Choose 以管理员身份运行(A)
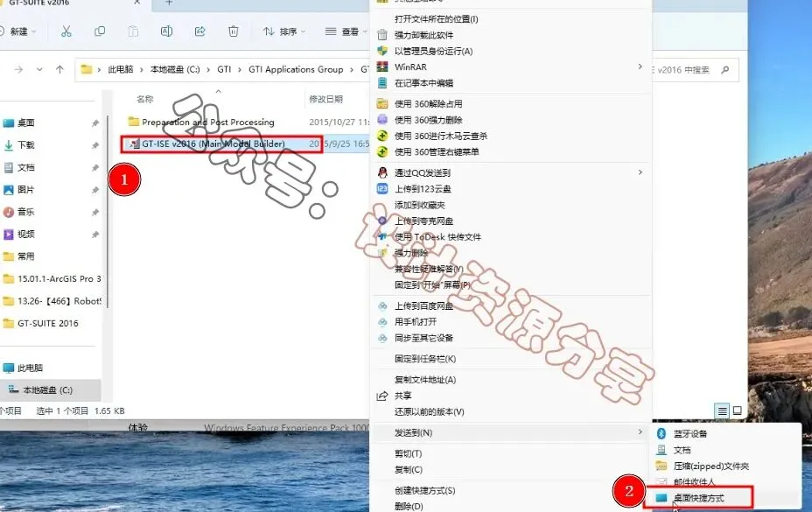 pyautogui.click(x=433, y=52)
